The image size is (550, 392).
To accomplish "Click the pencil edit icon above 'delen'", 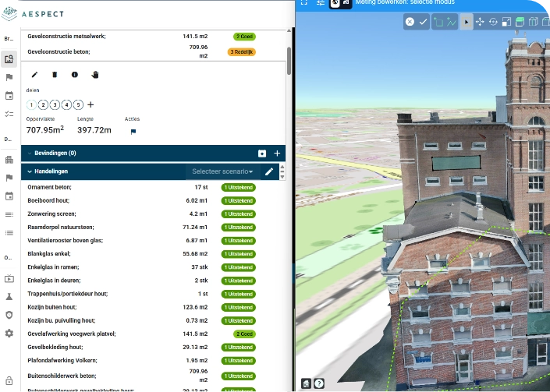I will click(x=34, y=75).
